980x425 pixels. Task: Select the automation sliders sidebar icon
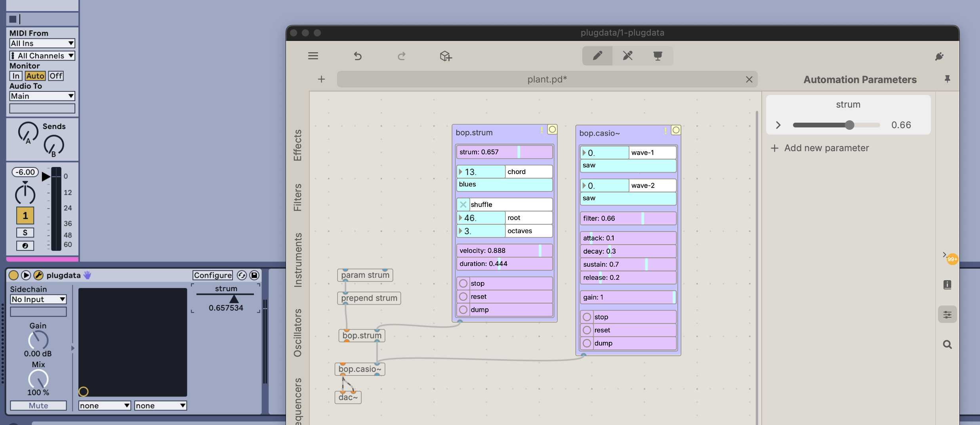click(947, 315)
